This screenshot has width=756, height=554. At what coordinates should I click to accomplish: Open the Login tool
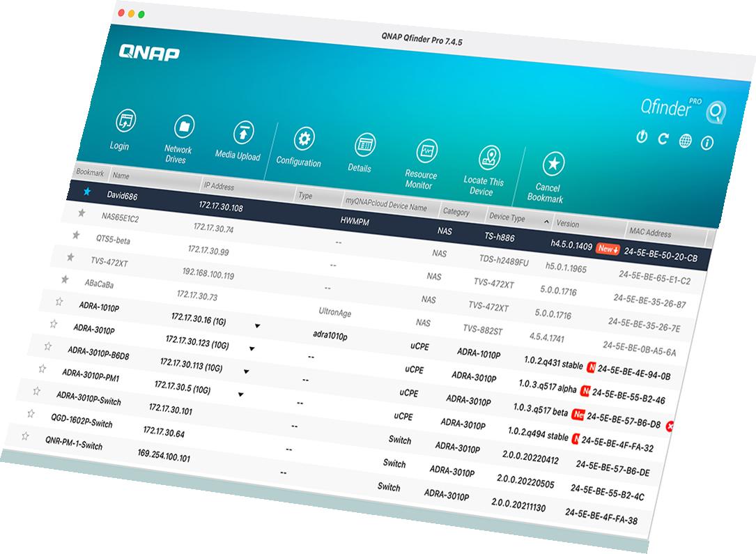[x=123, y=129]
